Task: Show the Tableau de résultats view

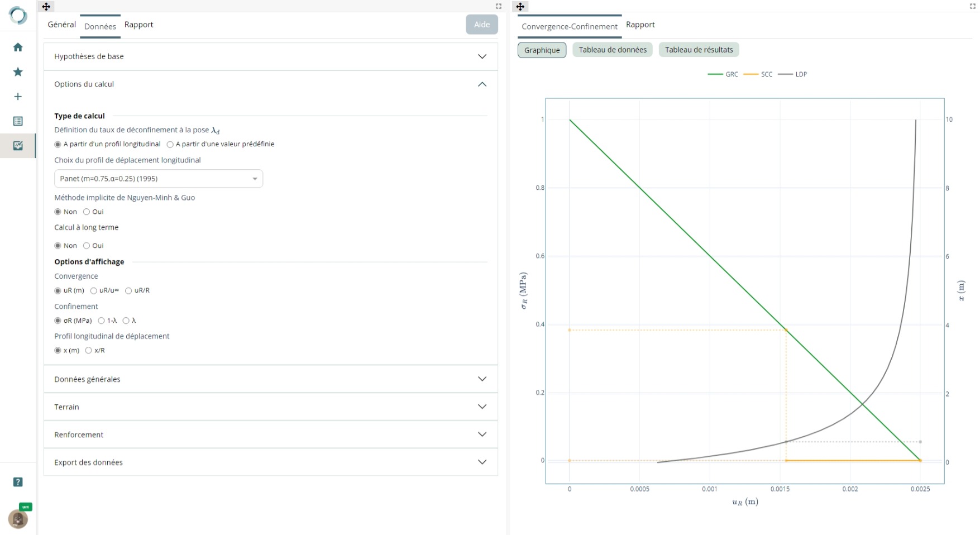Action: click(699, 50)
